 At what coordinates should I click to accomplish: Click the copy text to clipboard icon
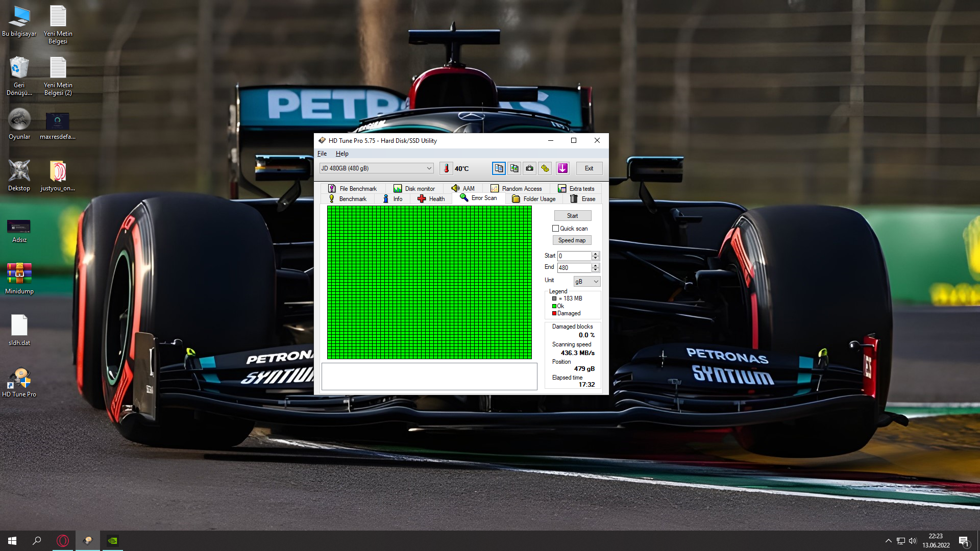[499, 168]
